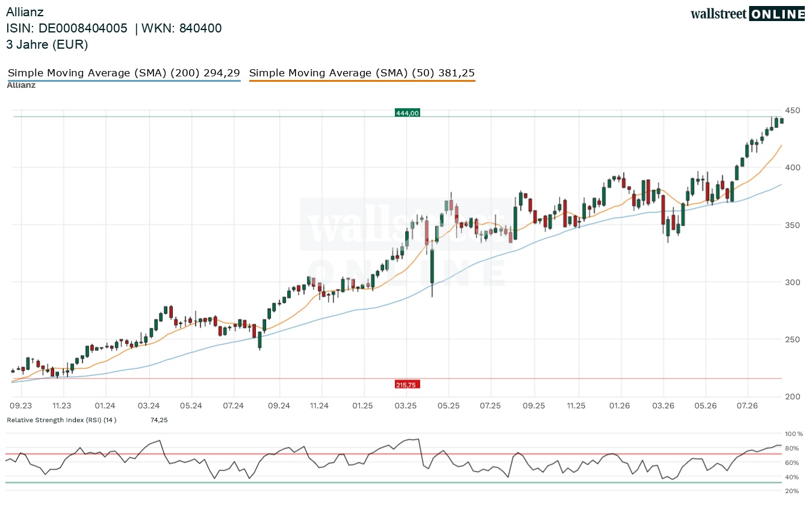
Task: Click the 11.25 date axis label
Action: point(577,406)
